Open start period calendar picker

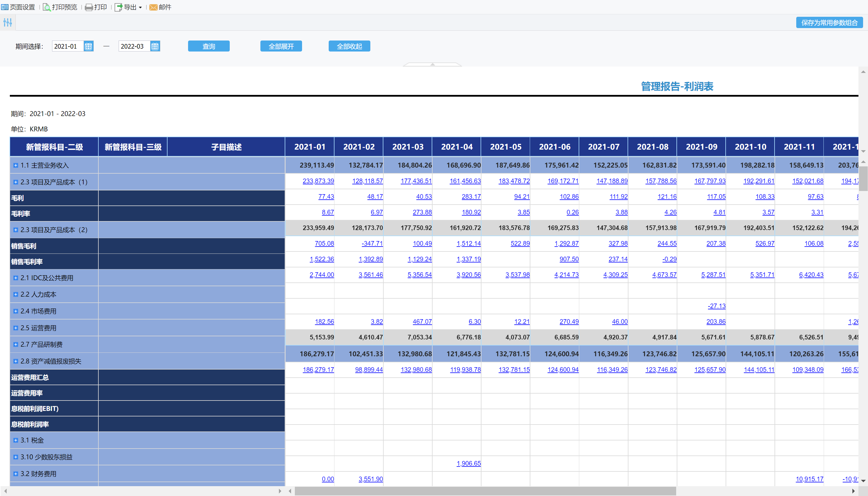(88, 46)
